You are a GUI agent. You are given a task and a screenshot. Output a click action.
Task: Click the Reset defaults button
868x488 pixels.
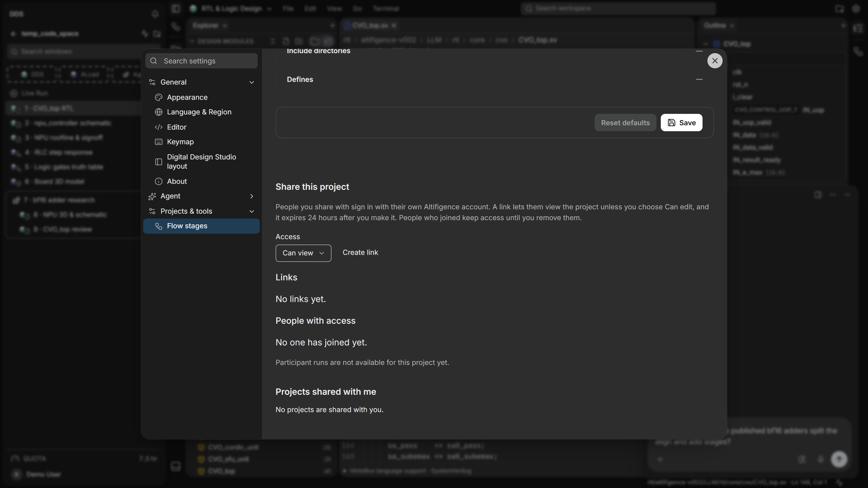click(625, 123)
